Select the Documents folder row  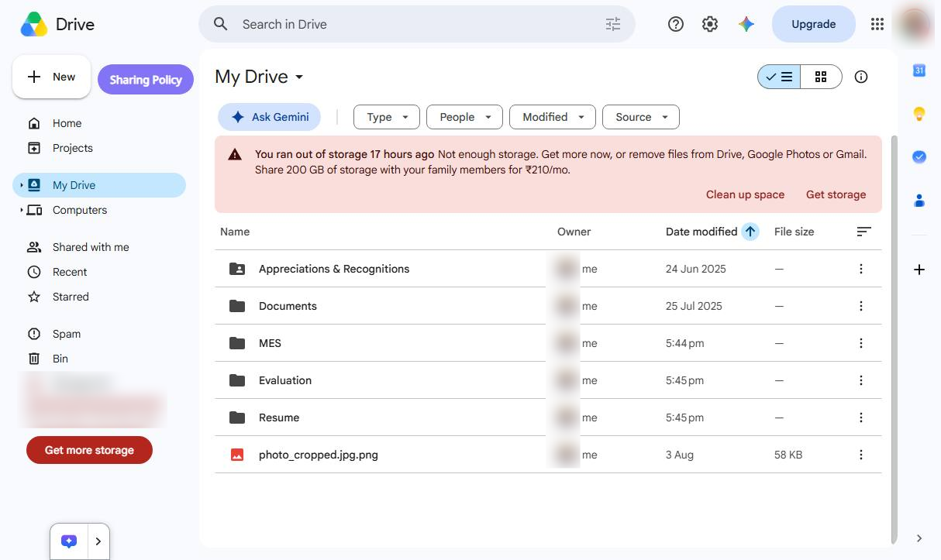[548, 306]
